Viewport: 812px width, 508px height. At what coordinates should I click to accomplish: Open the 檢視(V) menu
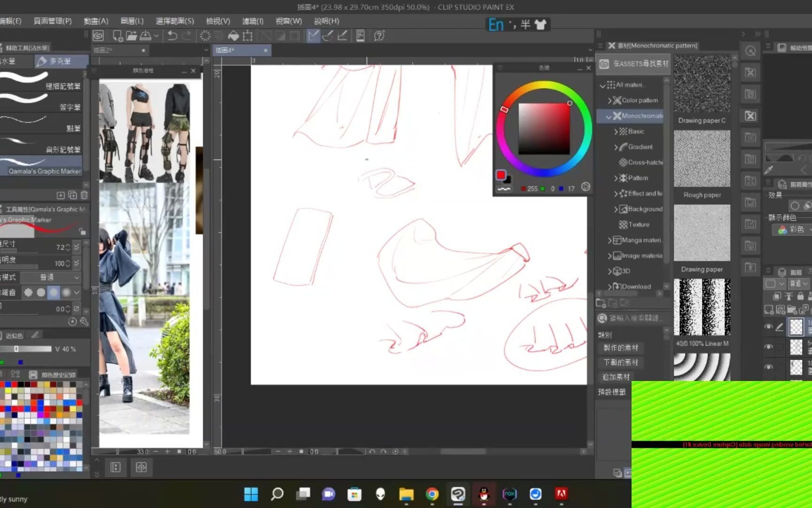coord(218,21)
